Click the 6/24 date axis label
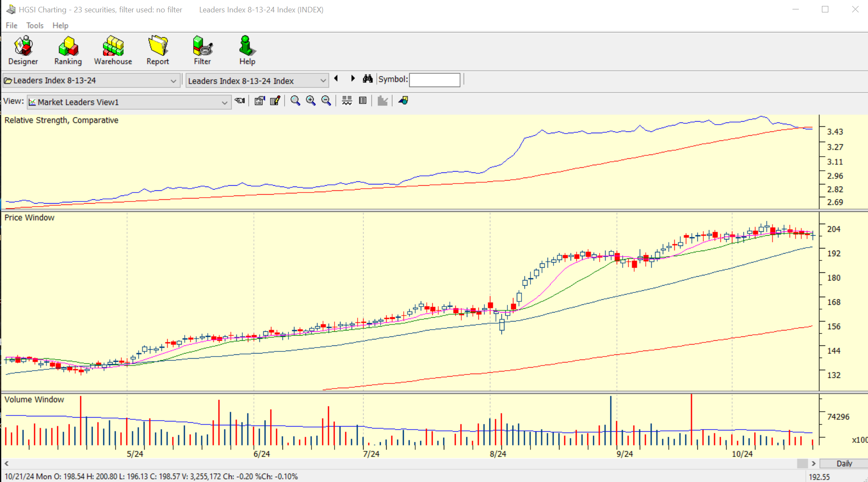Viewport: 868px width, 482px height. pyautogui.click(x=262, y=454)
